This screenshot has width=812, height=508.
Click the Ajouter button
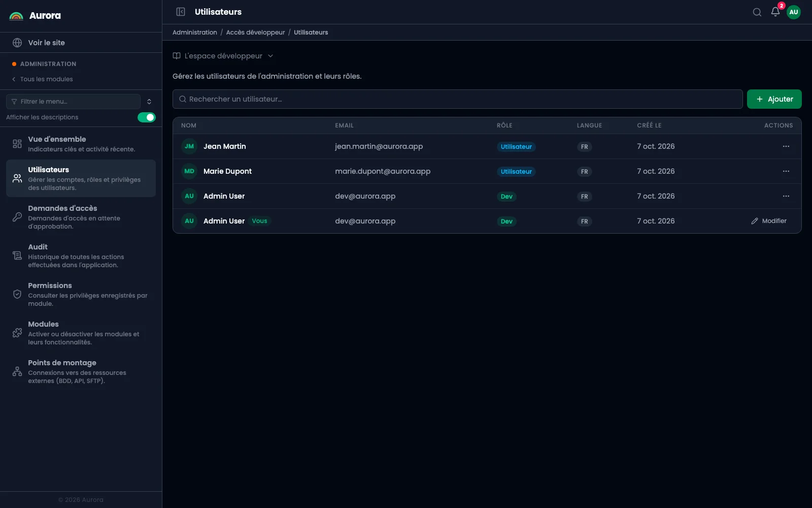tap(774, 99)
